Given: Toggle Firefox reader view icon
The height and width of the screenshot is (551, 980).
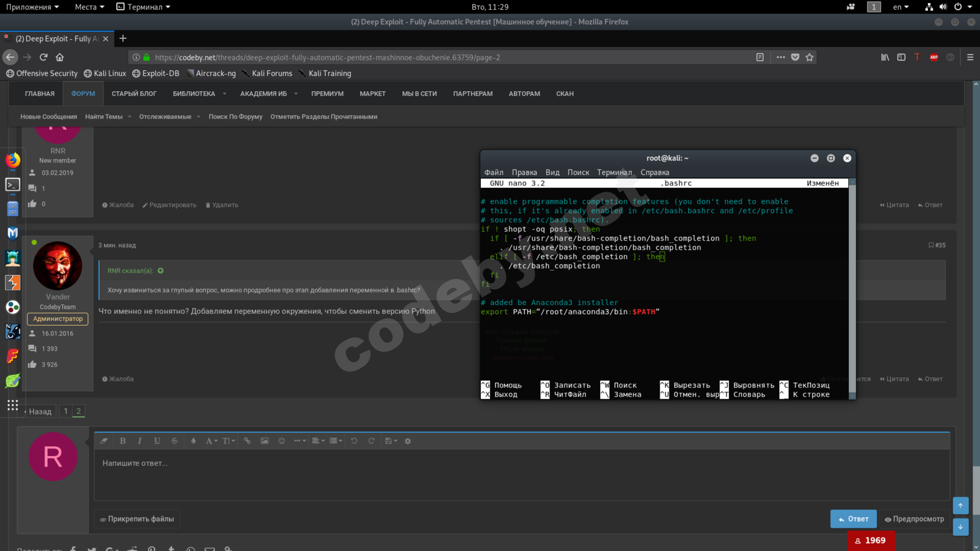Looking at the screenshot, I should click(760, 57).
